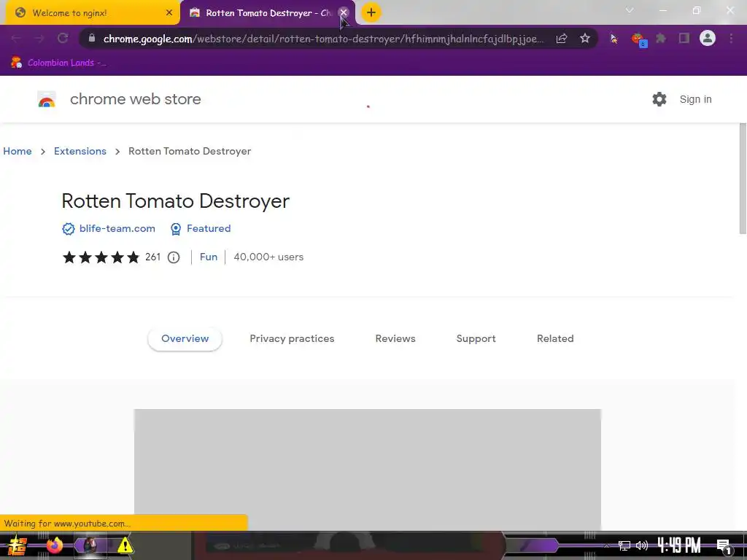747x560 pixels.
Task: Go forward to the next page
Action: [x=39, y=38]
